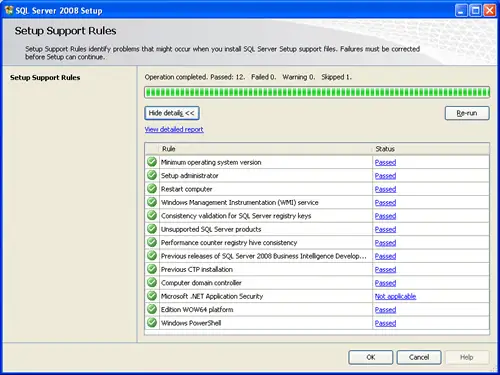Click green check icon for WMI service rule

tap(152, 202)
